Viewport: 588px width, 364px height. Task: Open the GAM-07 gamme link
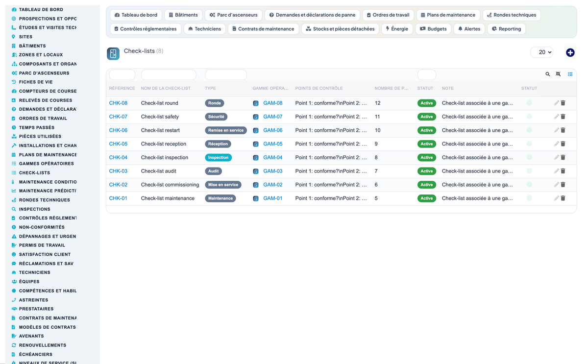pos(273,117)
